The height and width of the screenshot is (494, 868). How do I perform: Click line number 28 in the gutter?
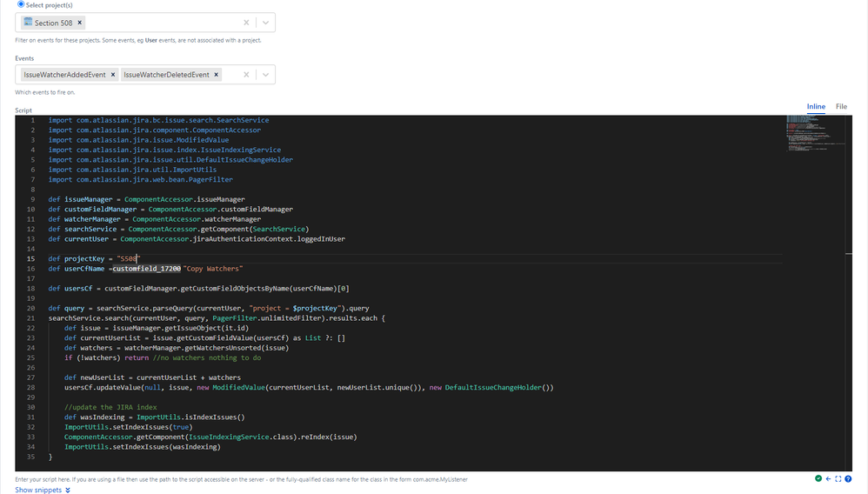coord(31,388)
